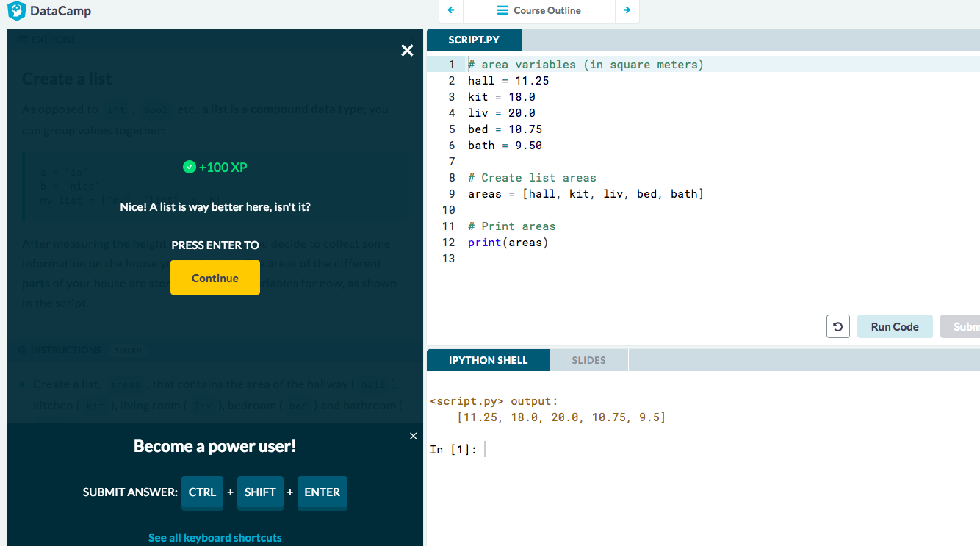Click line 3 kit = 18.0
The width and height of the screenshot is (980, 546).
[502, 97]
